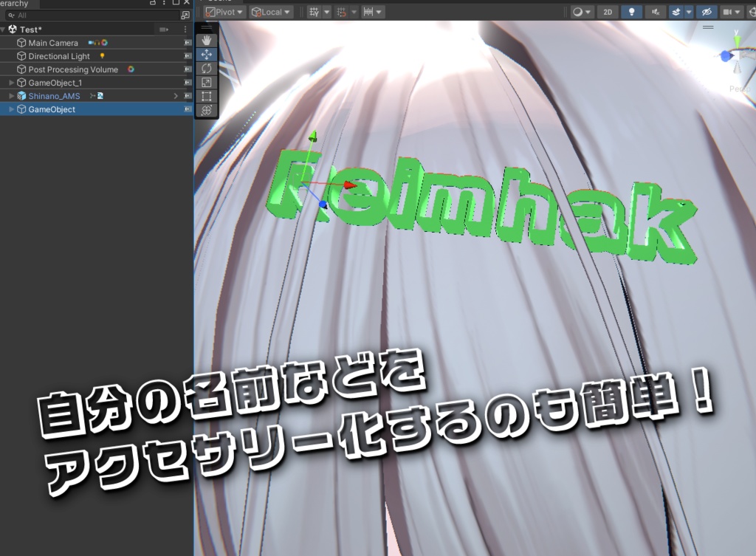
Task: Open the grid visibility settings icon
Action: click(314, 12)
